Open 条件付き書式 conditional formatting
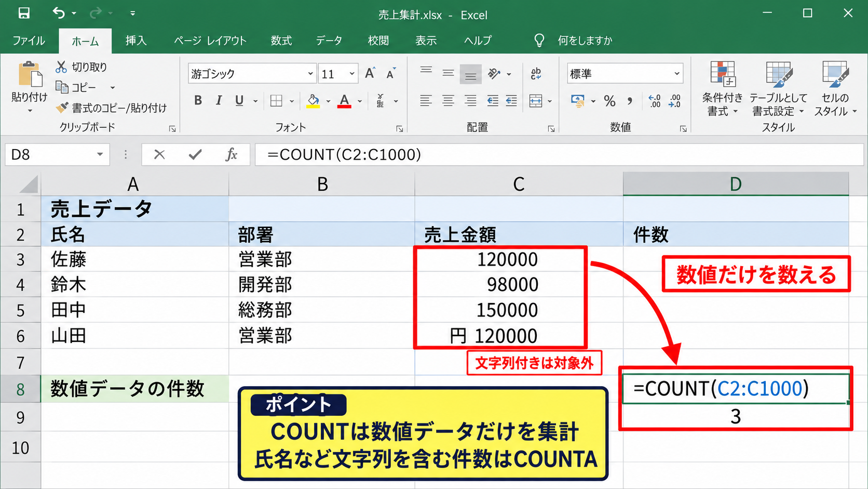The width and height of the screenshot is (868, 489). pos(722,89)
